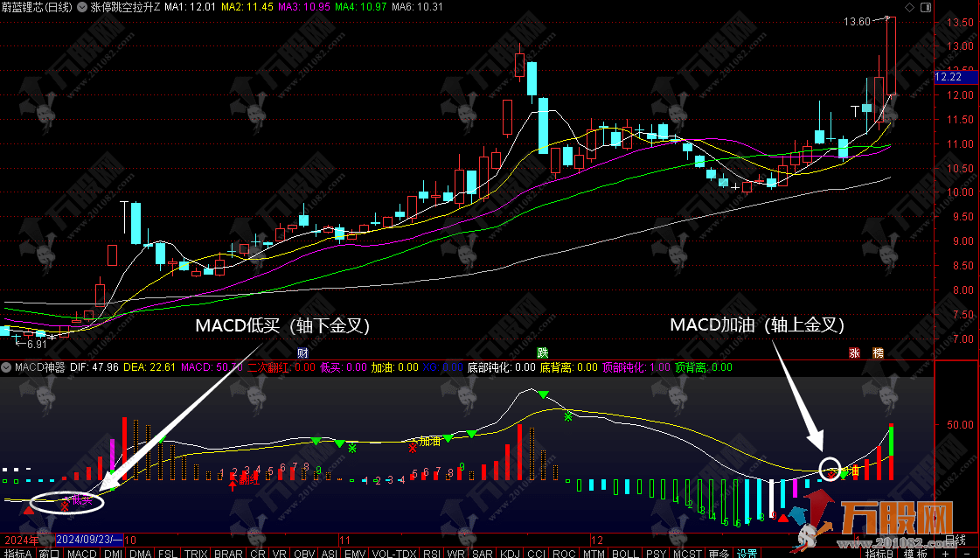Click the 2024/09/23 date field
Image resolution: width=980 pixels, height=558 pixels.
click(x=89, y=540)
